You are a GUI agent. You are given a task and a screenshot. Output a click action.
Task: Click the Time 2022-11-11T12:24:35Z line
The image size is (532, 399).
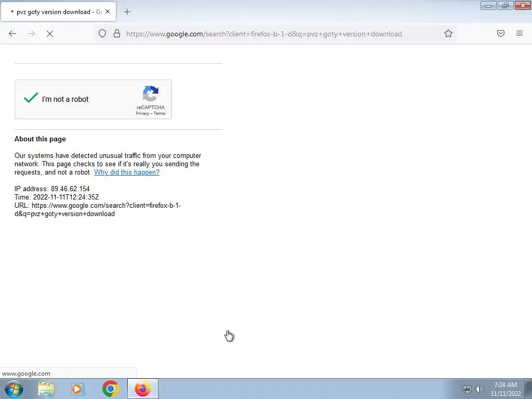[x=57, y=197]
